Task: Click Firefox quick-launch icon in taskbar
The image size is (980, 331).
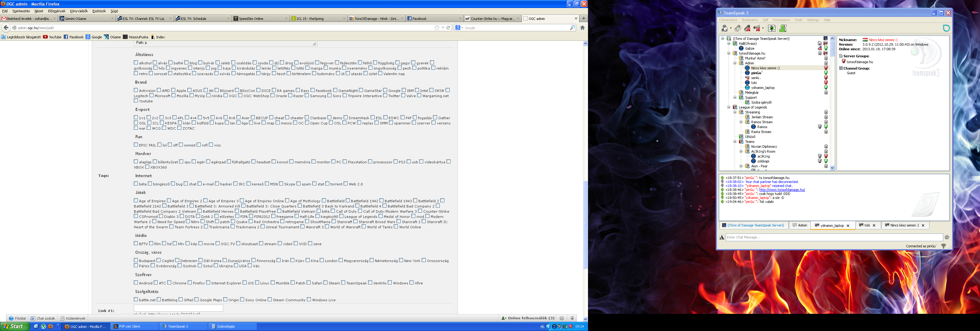Action: click(x=50, y=326)
